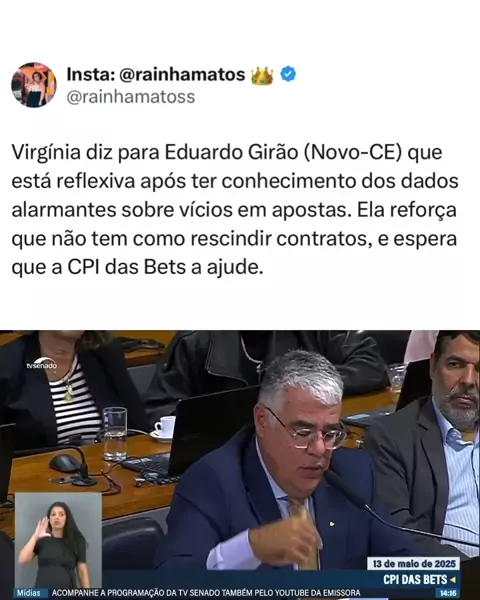Click the 14:16 clock in the video
The image size is (480, 600).
click(447, 593)
